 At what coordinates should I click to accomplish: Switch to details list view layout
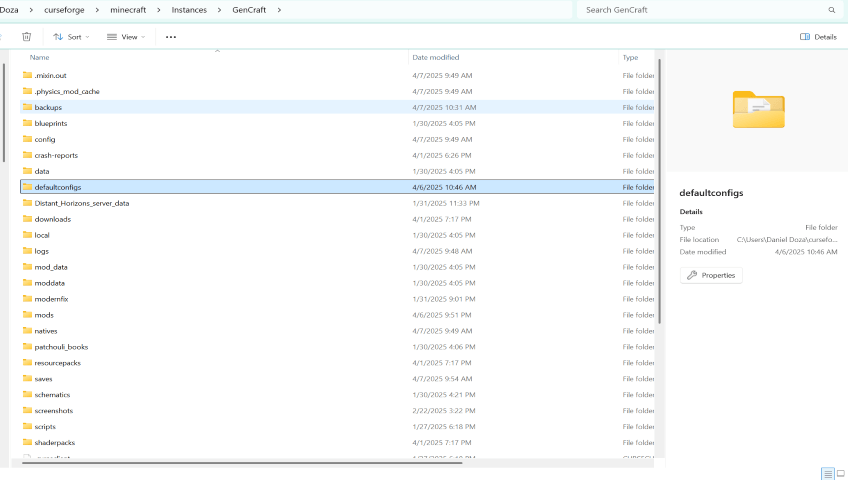pos(827,473)
